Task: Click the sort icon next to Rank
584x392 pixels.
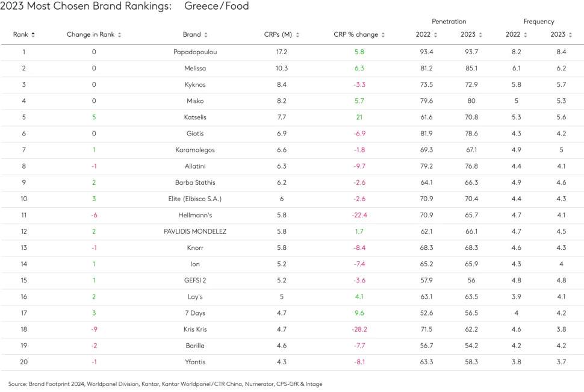Action: tap(33, 35)
